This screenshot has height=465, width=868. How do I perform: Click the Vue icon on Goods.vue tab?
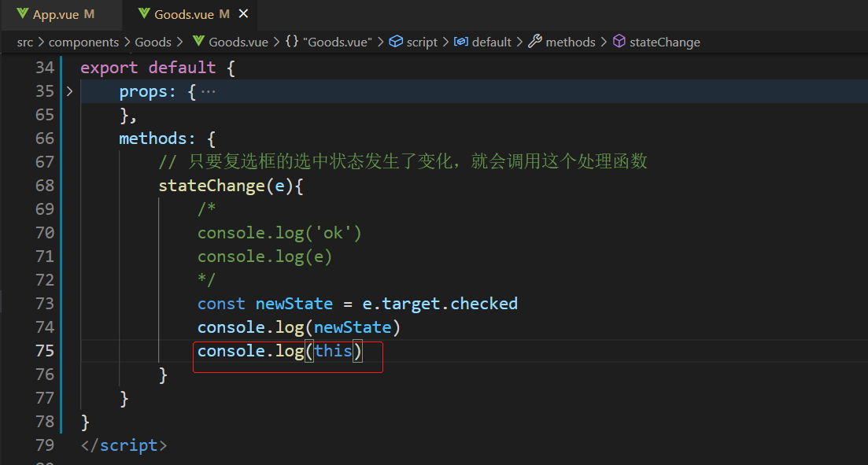(143, 14)
